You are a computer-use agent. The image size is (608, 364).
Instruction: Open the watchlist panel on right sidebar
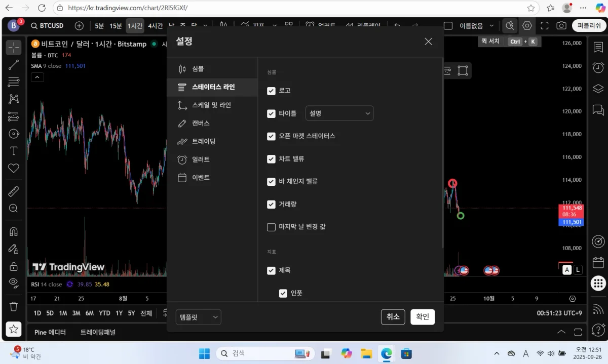pyautogui.click(x=598, y=47)
